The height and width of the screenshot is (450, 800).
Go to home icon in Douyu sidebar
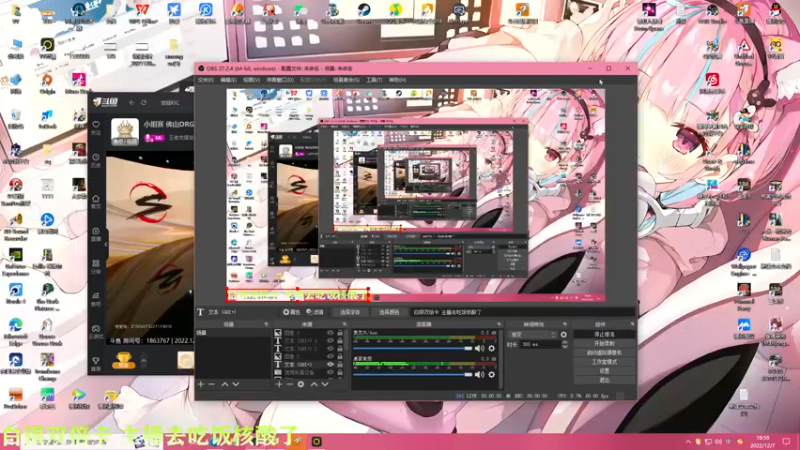[96, 198]
